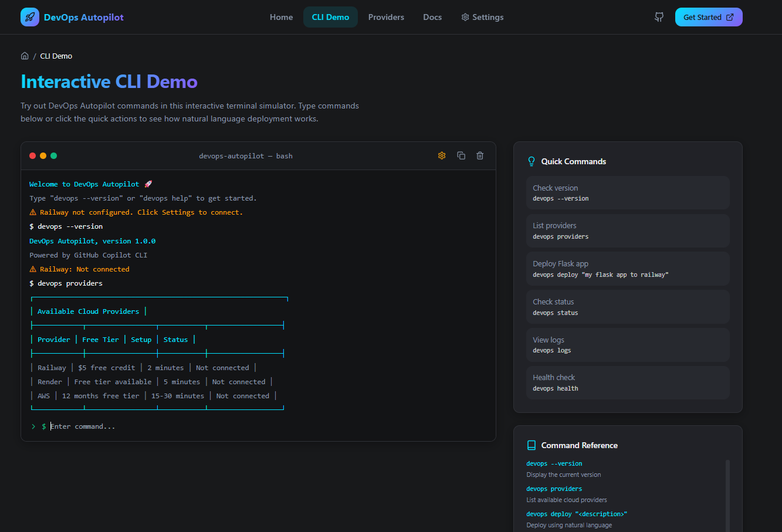
Task: Open the GitHub icon in header
Action: coord(659,17)
